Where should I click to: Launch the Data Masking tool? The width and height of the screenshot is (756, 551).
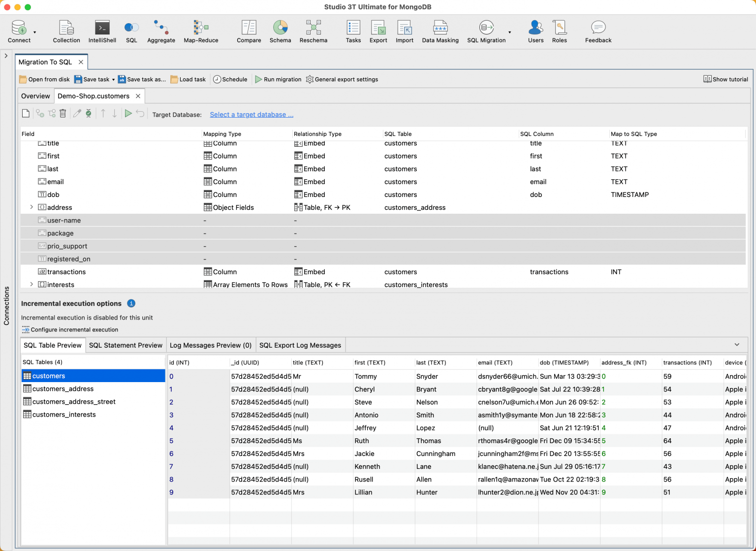coord(440,30)
